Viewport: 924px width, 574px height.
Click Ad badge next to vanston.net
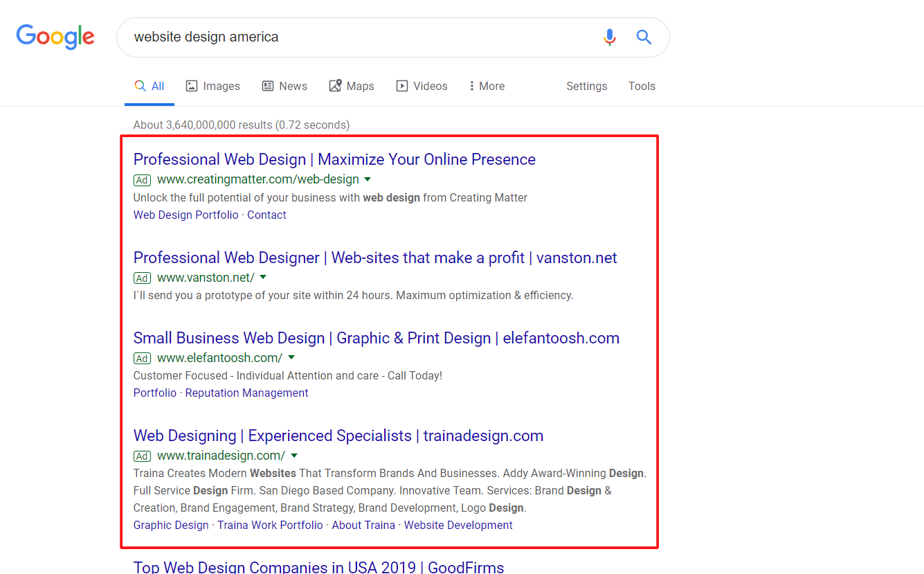click(x=142, y=278)
